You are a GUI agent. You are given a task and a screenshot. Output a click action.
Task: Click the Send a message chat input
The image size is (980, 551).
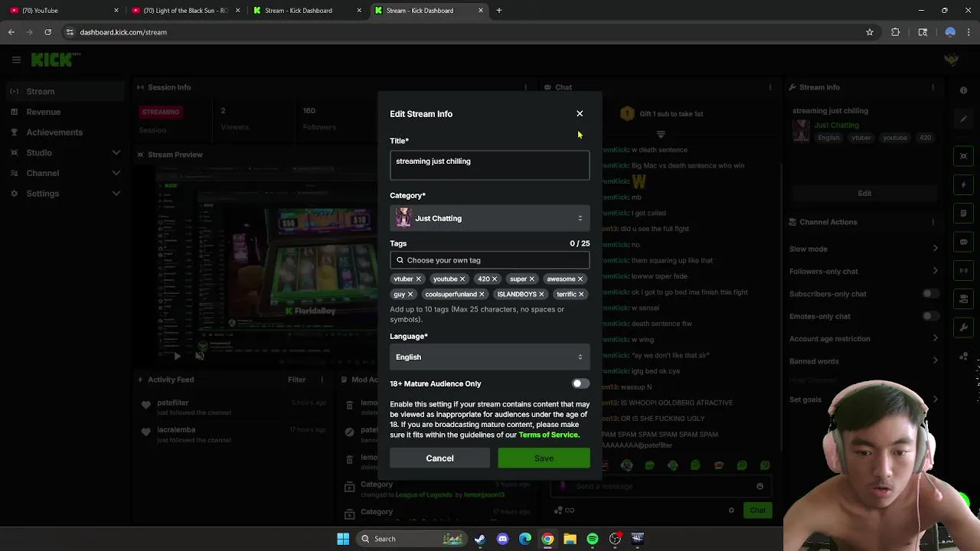pos(660,486)
